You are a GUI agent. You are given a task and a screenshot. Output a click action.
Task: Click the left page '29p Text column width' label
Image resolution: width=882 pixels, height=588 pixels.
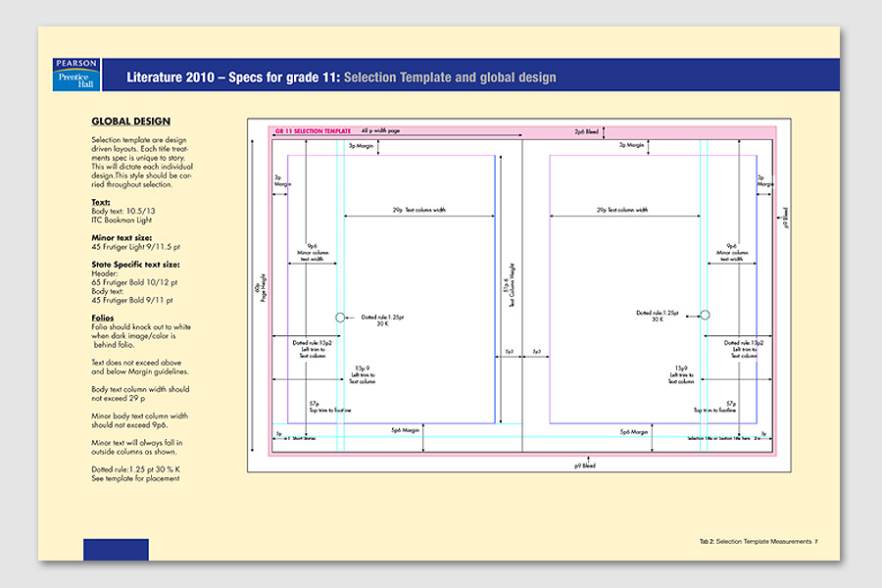419,210
